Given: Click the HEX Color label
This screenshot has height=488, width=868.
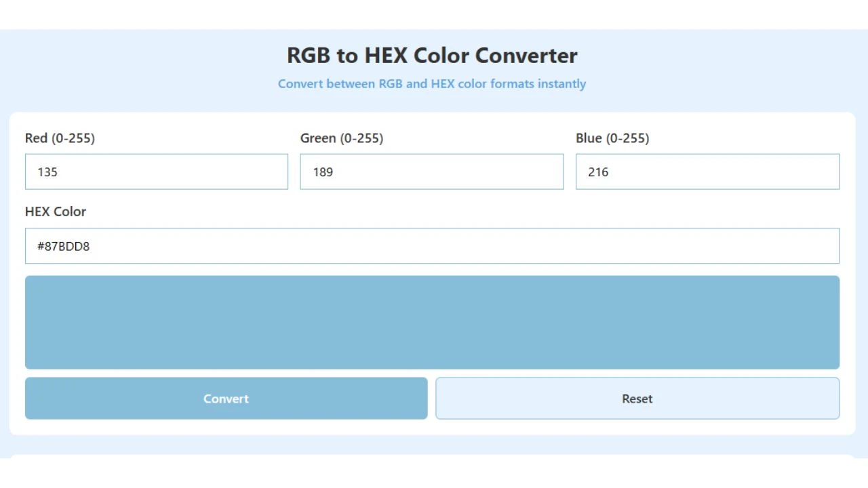Looking at the screenshot, I should coord(56,211).
